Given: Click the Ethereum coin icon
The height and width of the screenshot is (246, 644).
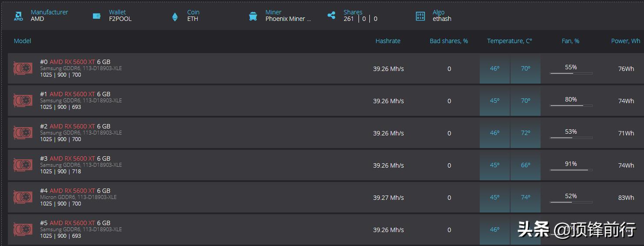Looking at the screenshot, I should tap(175, 17).
